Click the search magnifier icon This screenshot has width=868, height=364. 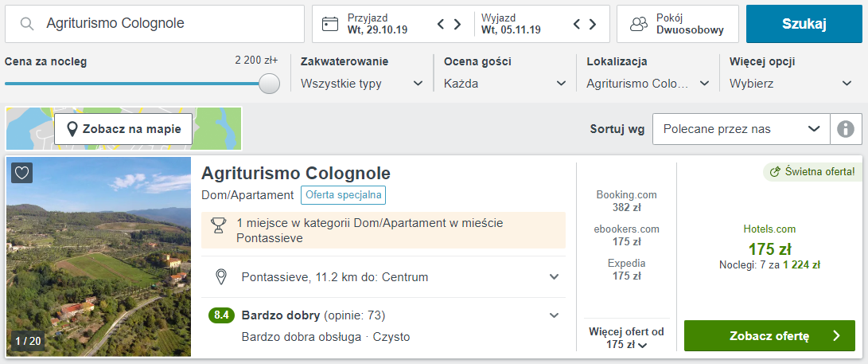tap(27, 24)
